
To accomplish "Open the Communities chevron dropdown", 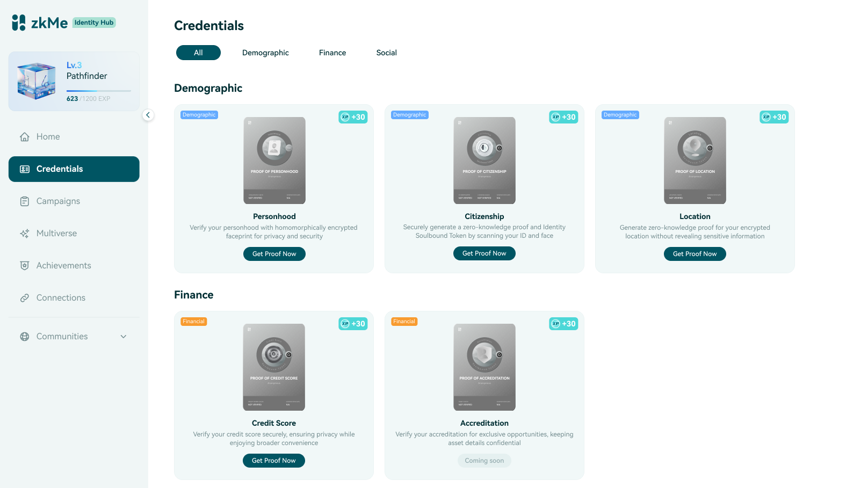I will click(123, 336).
